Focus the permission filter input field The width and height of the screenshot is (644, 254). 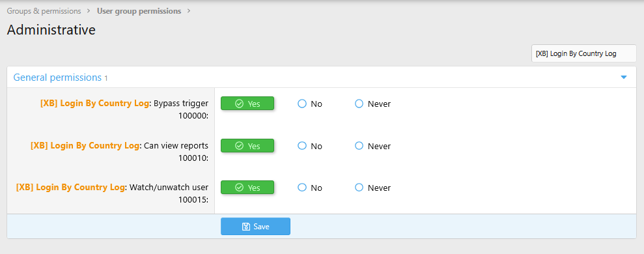tap(584, 53)
